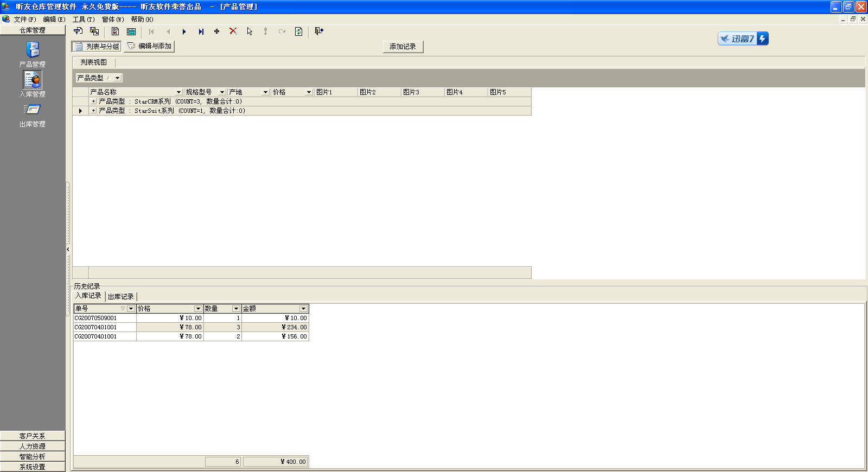
Task: Open the 窗体(W) menu
Action: [113, 20]
